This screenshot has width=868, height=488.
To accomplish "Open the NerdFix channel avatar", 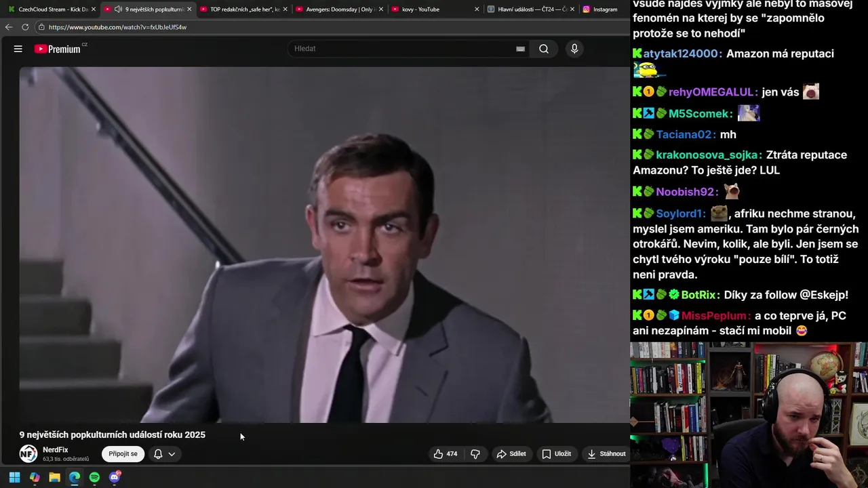I will [28, 454].
